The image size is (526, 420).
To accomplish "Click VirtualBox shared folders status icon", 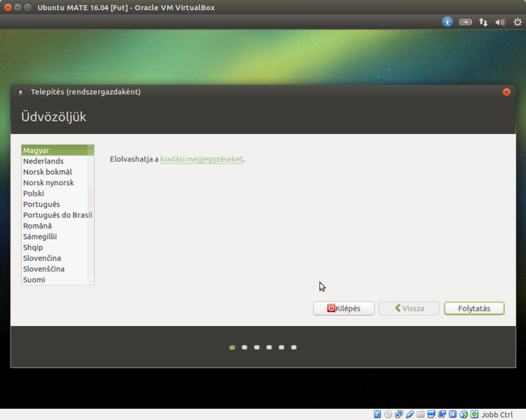I will coord(420,414).
